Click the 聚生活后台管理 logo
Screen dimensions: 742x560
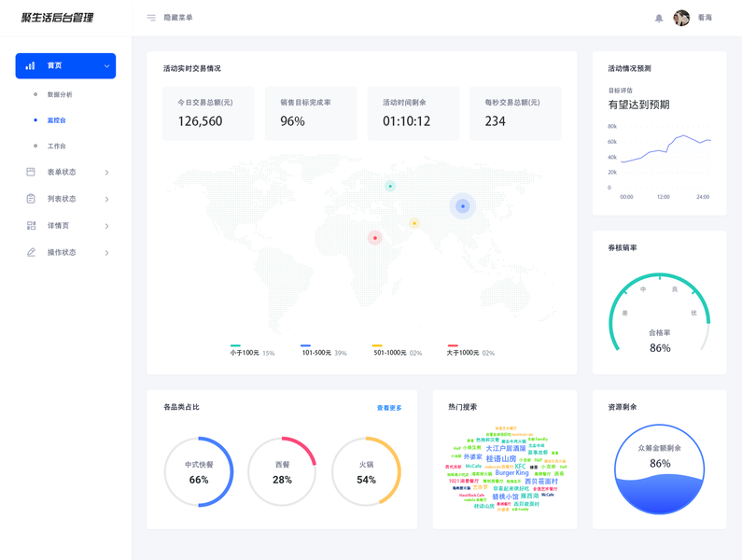click(x=57, y=18)
